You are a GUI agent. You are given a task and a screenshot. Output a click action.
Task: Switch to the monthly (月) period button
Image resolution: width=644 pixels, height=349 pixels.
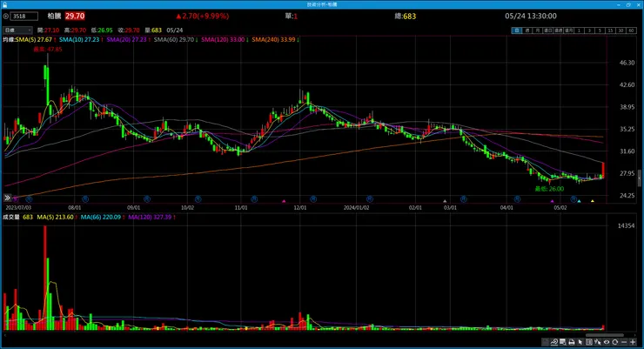(538, 30)
